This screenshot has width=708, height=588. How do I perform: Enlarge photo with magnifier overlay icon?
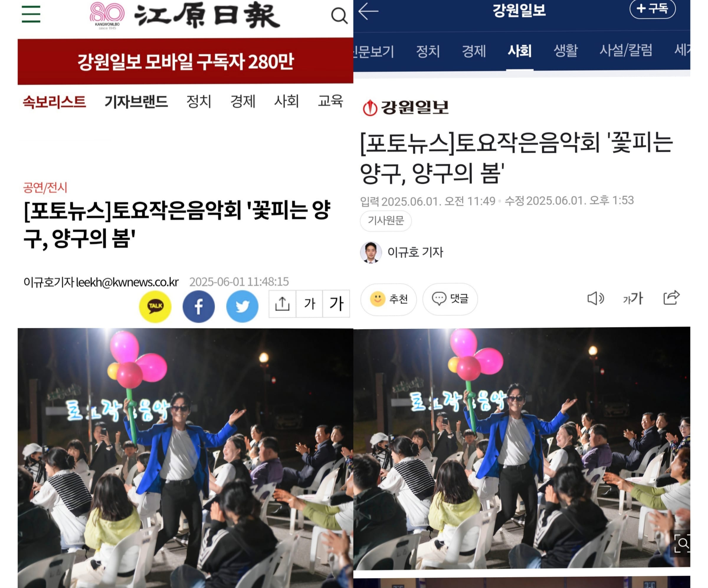[x=682, y=543]
